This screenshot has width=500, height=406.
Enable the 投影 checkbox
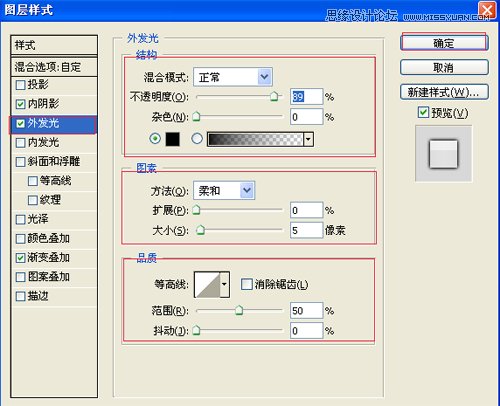21,85
